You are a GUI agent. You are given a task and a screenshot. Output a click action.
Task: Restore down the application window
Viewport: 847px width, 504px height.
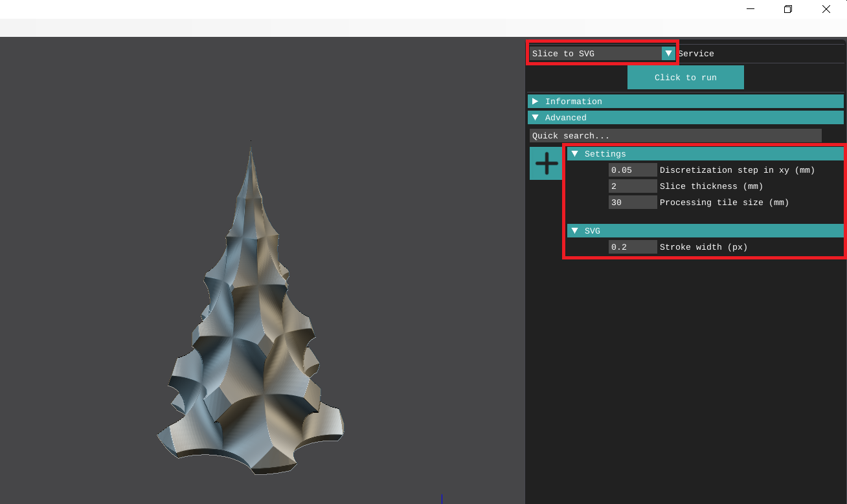pos(788,9)
